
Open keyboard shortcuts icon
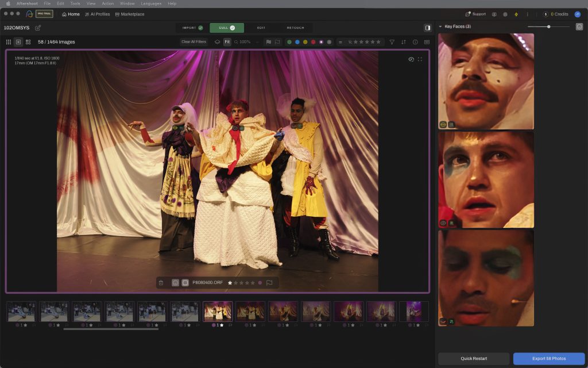(427, 42)
